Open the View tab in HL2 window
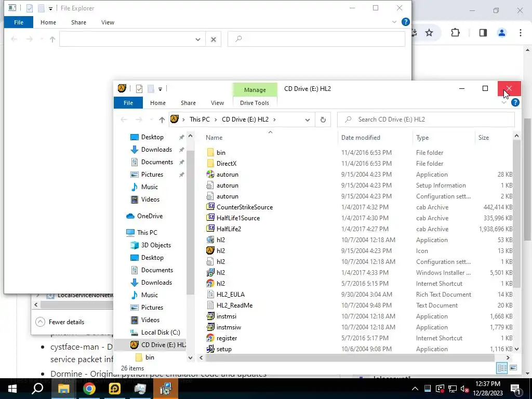The height and width of the screenshot is (399, 532). pyautogui.click(x=217, y=103)
